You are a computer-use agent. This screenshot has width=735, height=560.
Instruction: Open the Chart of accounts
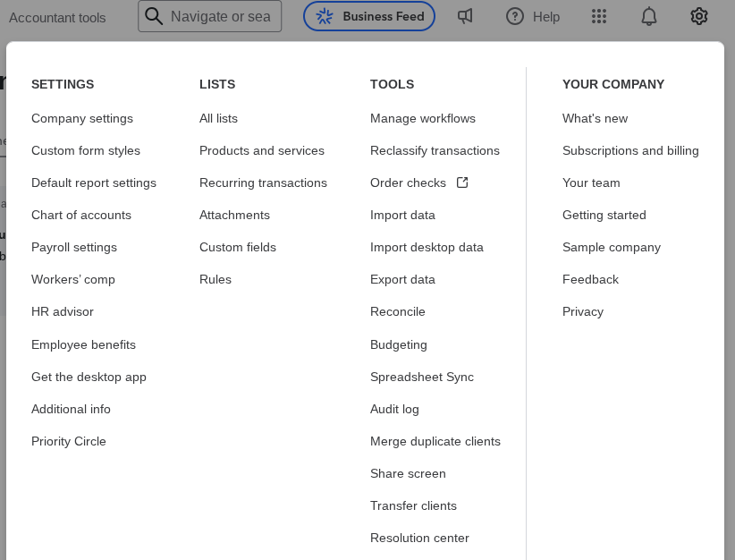click(81, 215)
